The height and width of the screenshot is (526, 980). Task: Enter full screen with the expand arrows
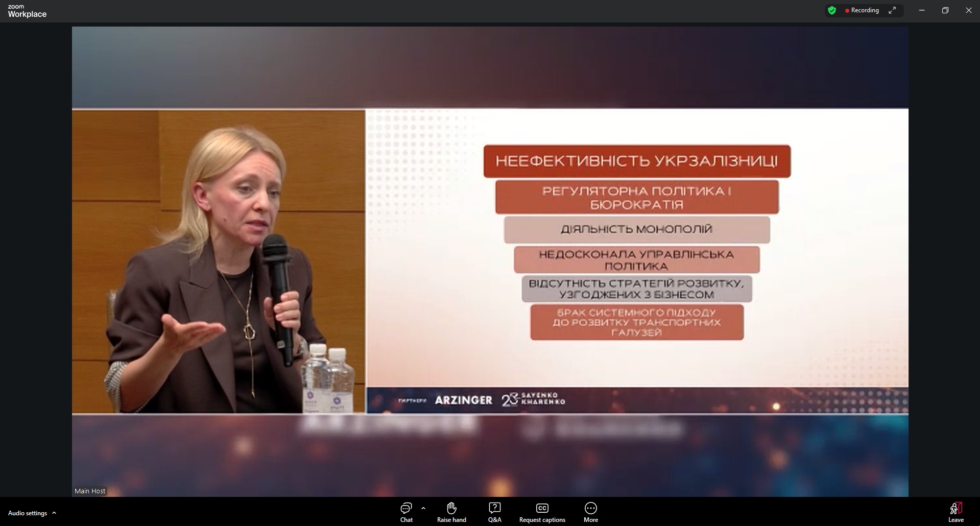[892, 10]
